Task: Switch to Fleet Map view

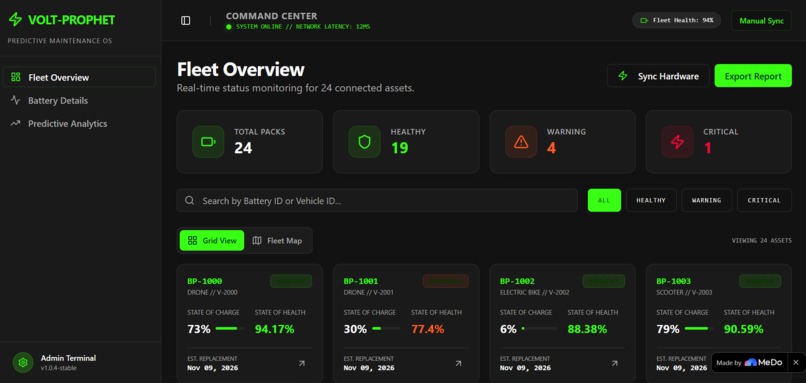Action: (x=278, y=241)
